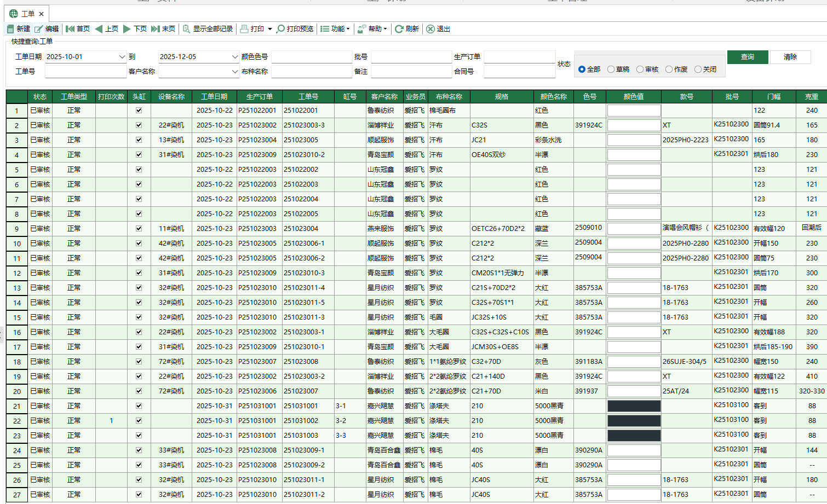
Task: Toggle 头缸 checkbox in row 1
Action: 139,111
